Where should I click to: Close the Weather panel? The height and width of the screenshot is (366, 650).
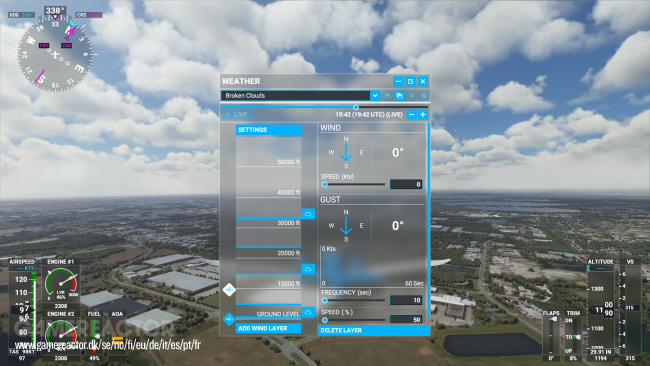click(423, 81)
